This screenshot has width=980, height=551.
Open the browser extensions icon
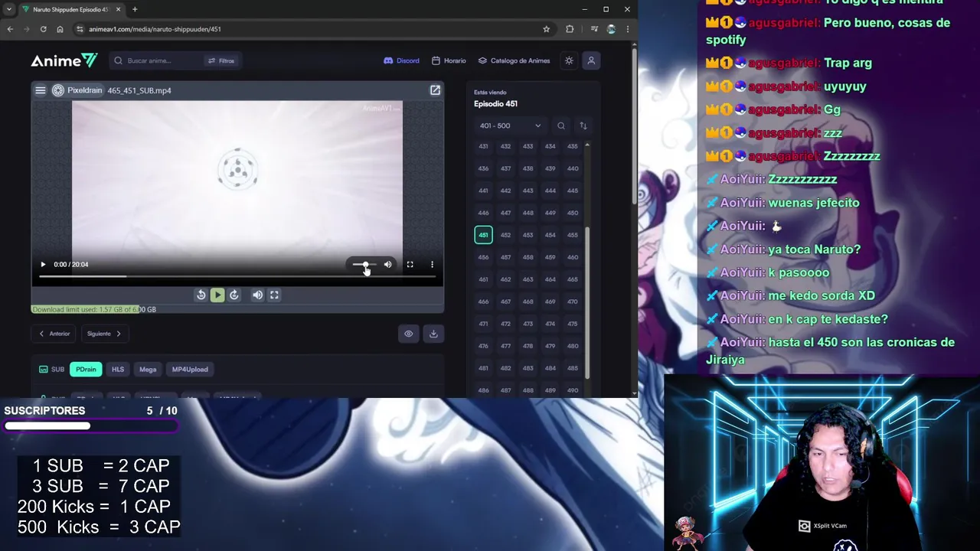[570, 29]
